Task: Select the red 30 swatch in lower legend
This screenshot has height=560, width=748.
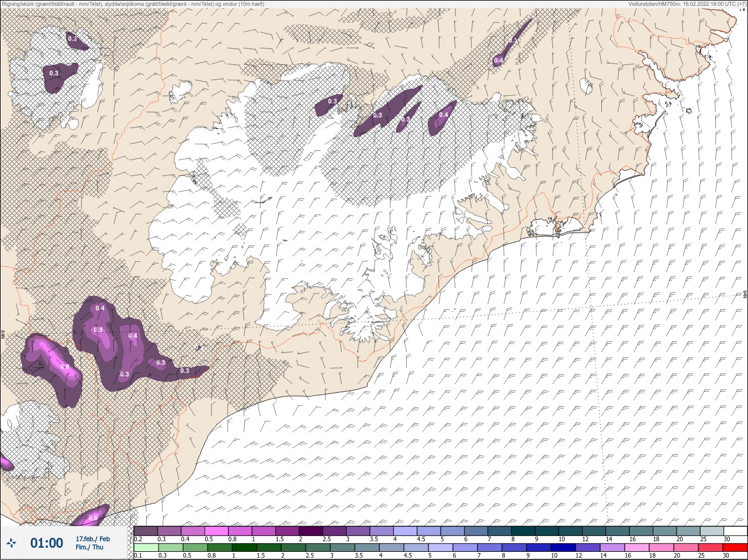Action: (x=735, y=548)
